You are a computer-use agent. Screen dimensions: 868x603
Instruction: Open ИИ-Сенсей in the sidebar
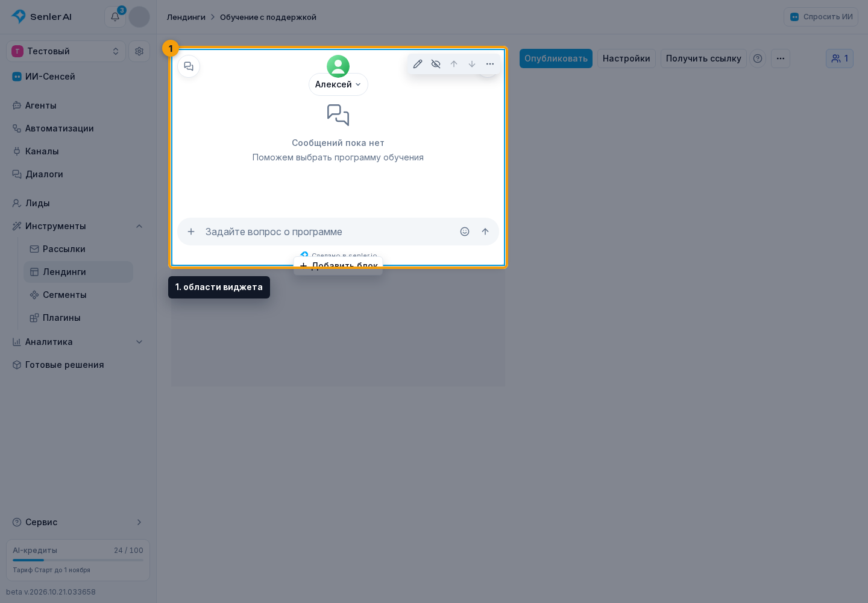(78, 77)
